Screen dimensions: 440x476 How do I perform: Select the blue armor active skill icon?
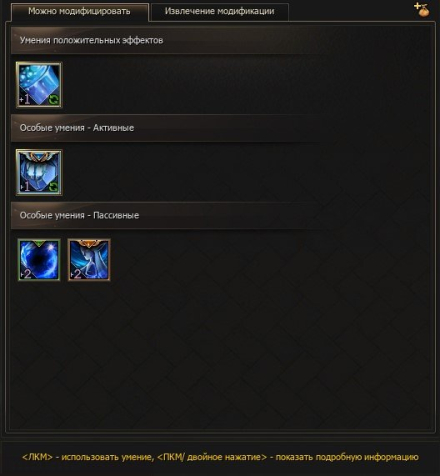(x=39, y=172)
